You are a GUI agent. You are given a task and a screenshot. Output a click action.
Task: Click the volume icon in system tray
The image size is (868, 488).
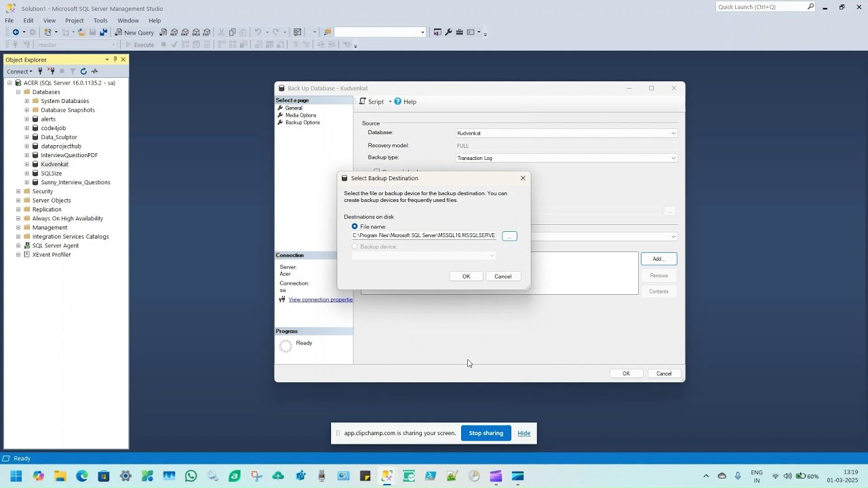pos(787,476)
